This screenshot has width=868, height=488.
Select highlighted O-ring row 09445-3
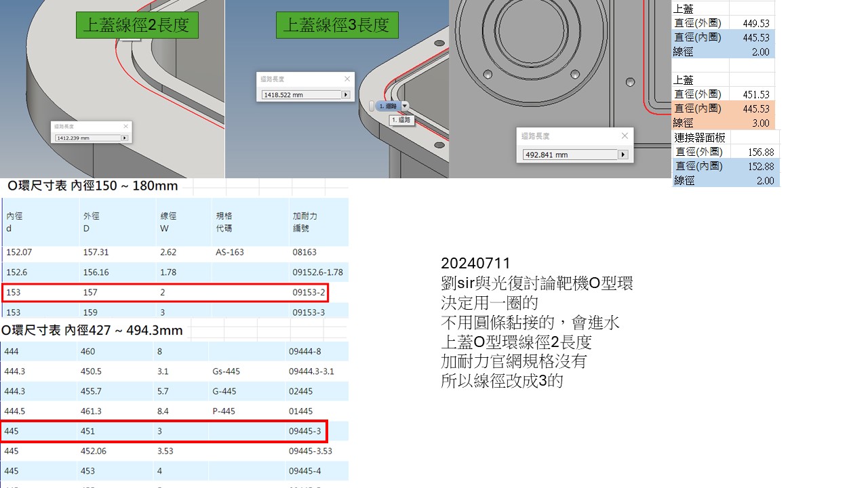[x=165, y=431]
